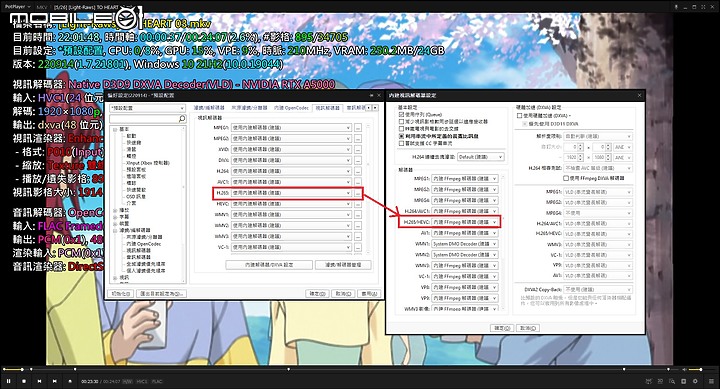720x389 pixels.
Task: Open the player settings gear icon
Action: [x=695, y=381]
